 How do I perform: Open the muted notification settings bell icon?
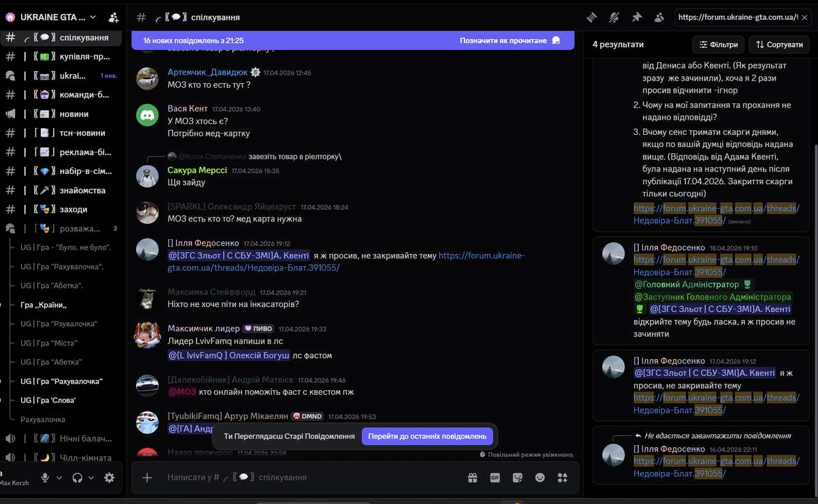pyautogui.click(x=614, y=17)
